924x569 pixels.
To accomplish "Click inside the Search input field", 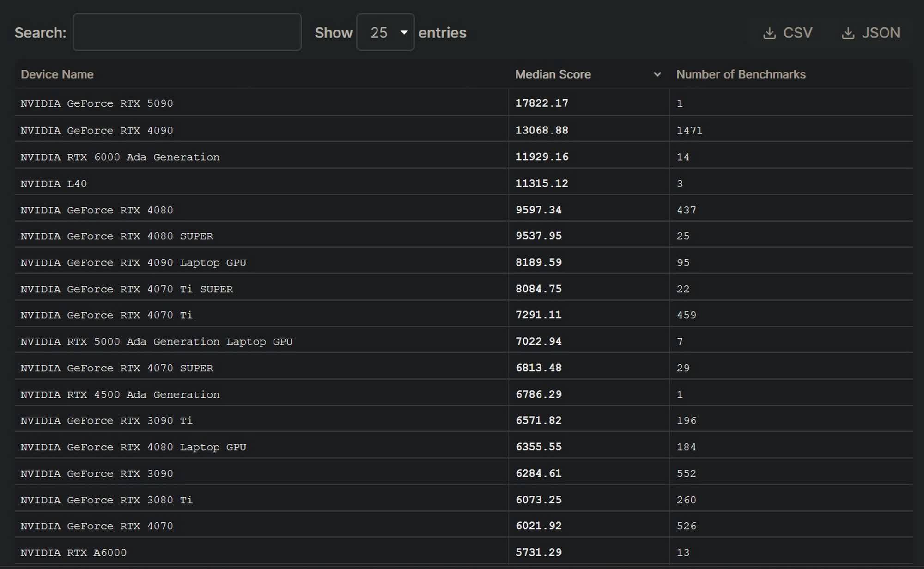I will [187, 32].
